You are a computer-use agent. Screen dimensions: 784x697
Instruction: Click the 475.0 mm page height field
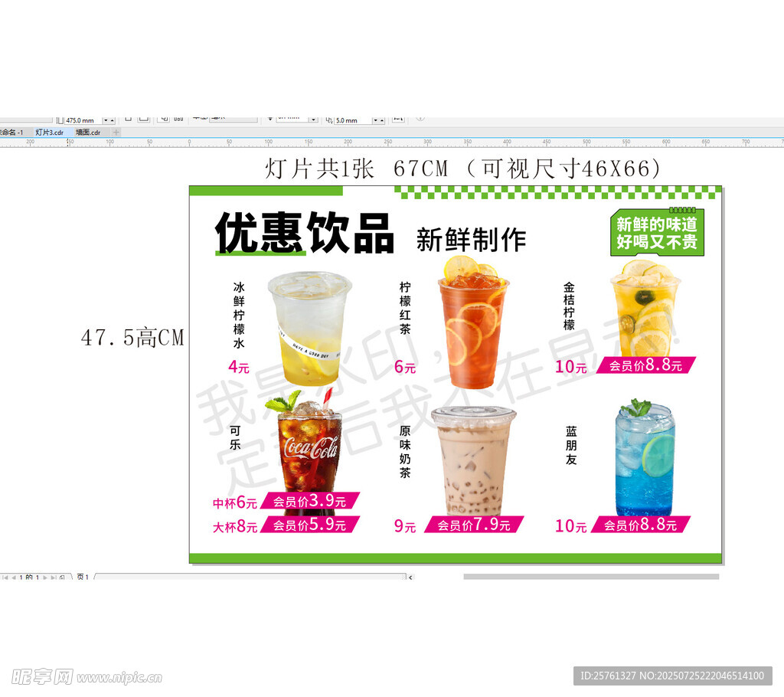(x=81, y=120)
